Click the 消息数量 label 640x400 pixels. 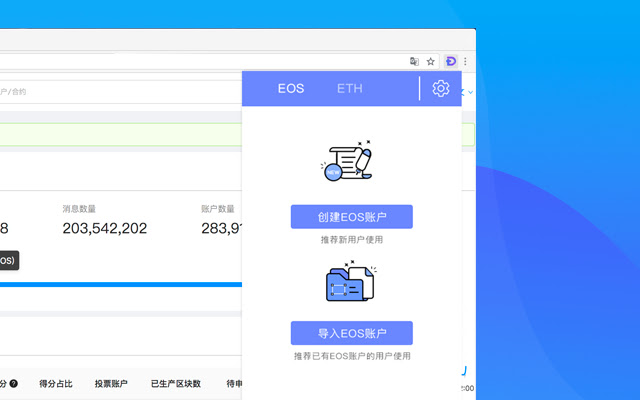pos(79,209)
